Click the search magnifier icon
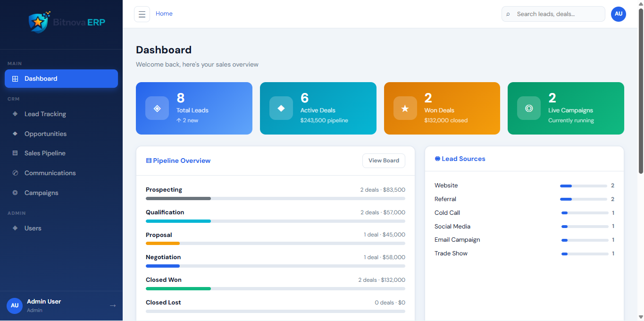The height and width of the screenshot is (321, 644). coord(508,14)
